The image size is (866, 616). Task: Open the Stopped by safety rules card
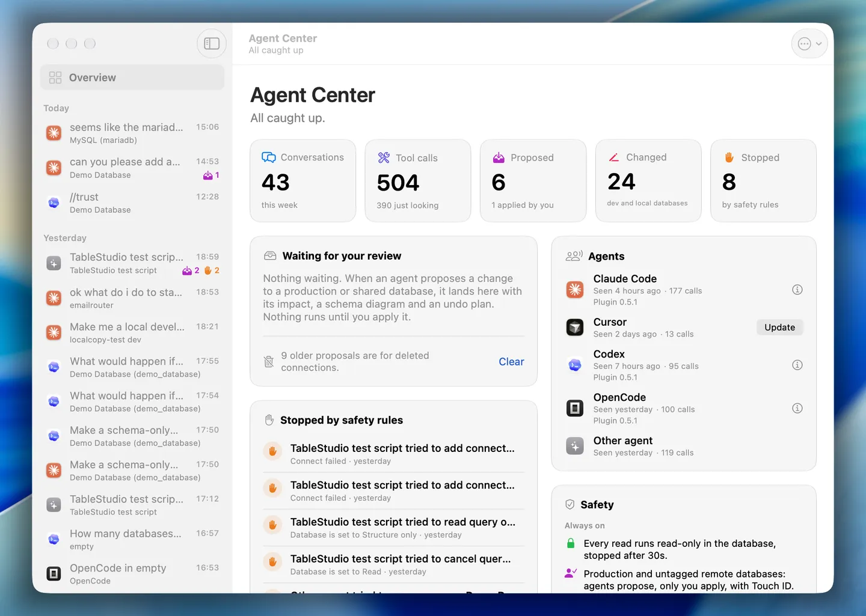[763, 181]
